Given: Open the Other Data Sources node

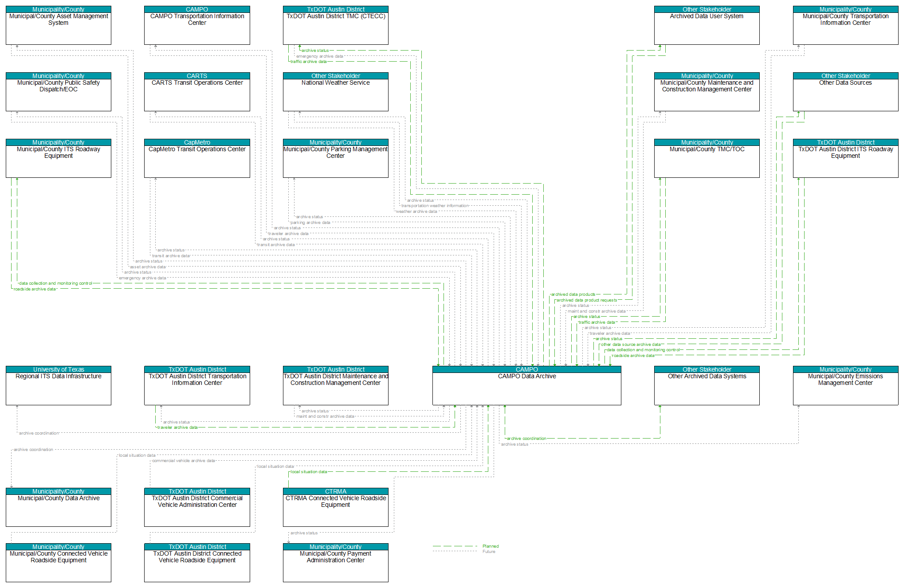Looking at the screenshot, I should tap(846, 92).
